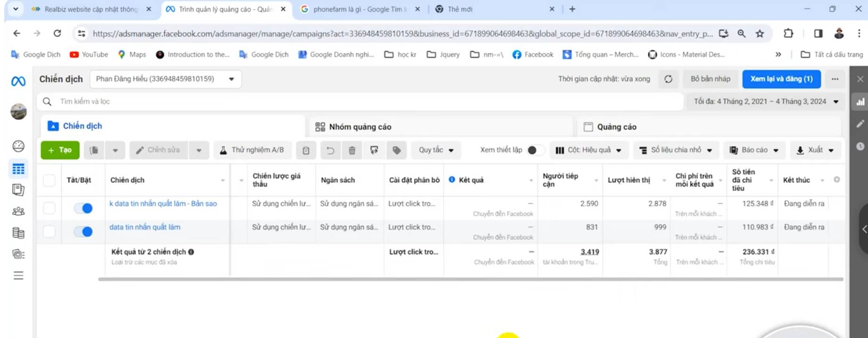The height and width of the screenshot is (338, 868).
Task: Switch to the 'Quảng cáo' tab
Action: coord(616,127)
